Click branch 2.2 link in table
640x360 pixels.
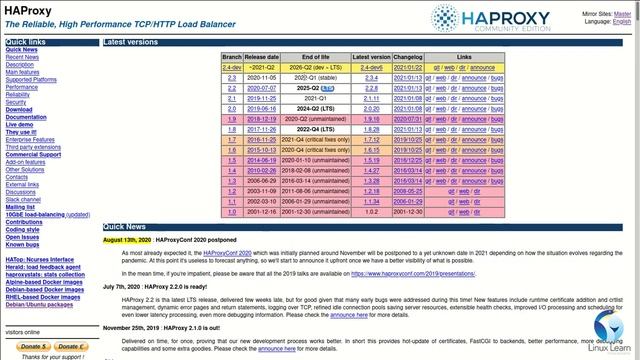[x=232, y=88]
